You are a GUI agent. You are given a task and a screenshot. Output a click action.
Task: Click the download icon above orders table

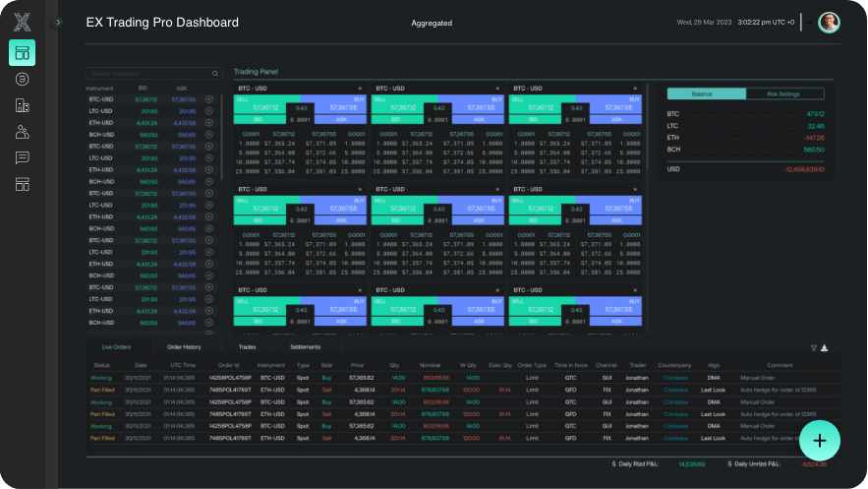[825, 347]
